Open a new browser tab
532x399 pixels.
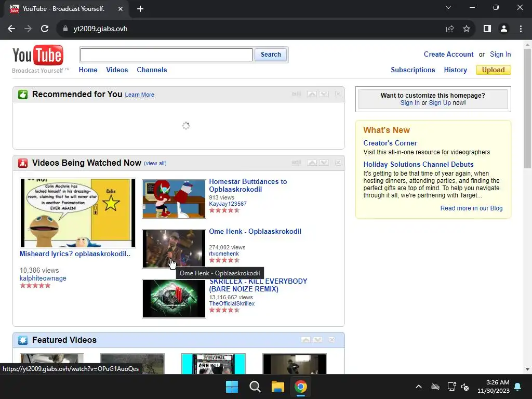coord(140,9)
